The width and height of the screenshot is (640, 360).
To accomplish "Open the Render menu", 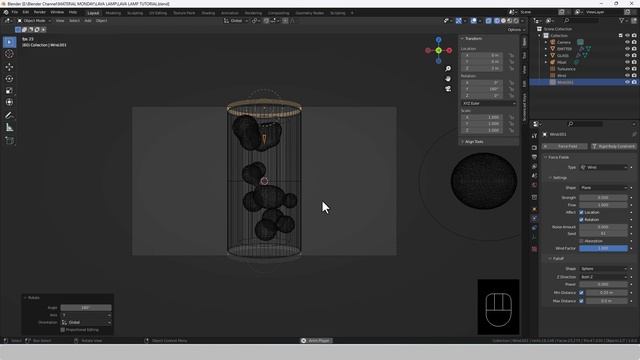I will 40,12.
